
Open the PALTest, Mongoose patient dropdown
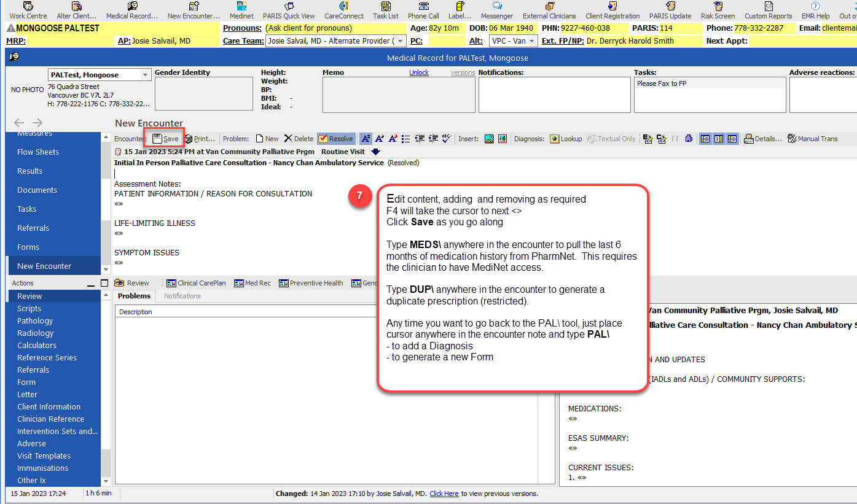pos(146,75)
